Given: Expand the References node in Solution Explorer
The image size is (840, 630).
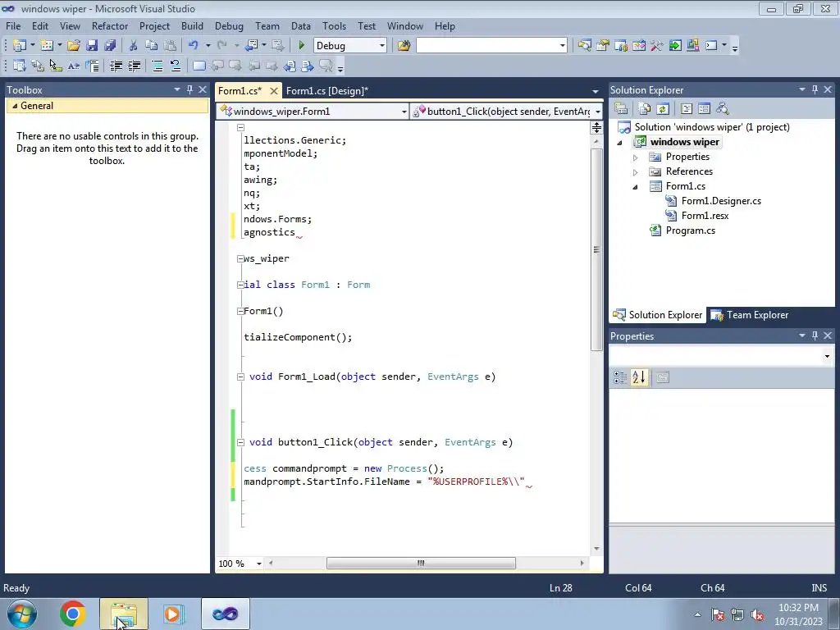Looking at the screenshot, I should (636, 172).
